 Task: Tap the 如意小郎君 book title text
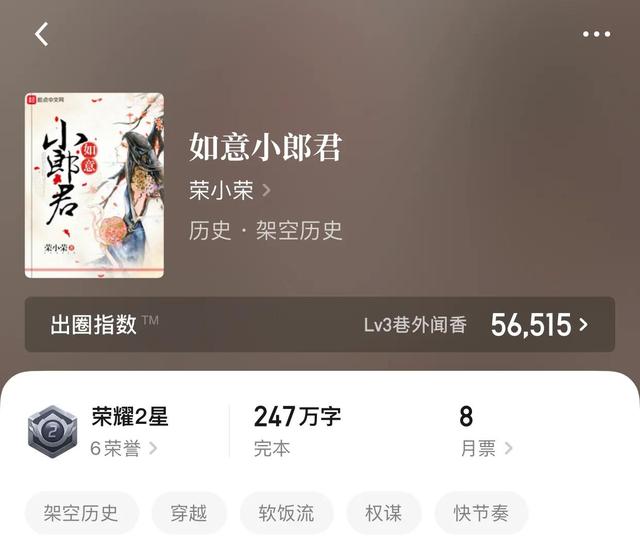(265, 147)
